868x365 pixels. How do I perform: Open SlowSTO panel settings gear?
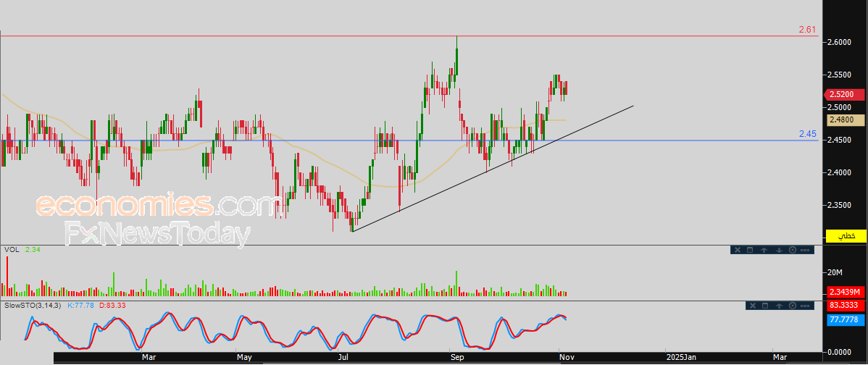[x=793, y=306]
